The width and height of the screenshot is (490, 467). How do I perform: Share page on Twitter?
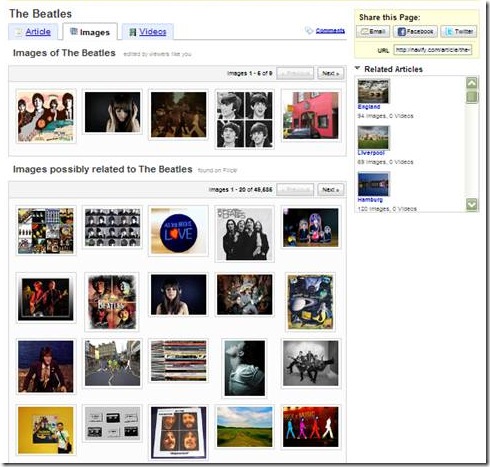tap(459, 32)
